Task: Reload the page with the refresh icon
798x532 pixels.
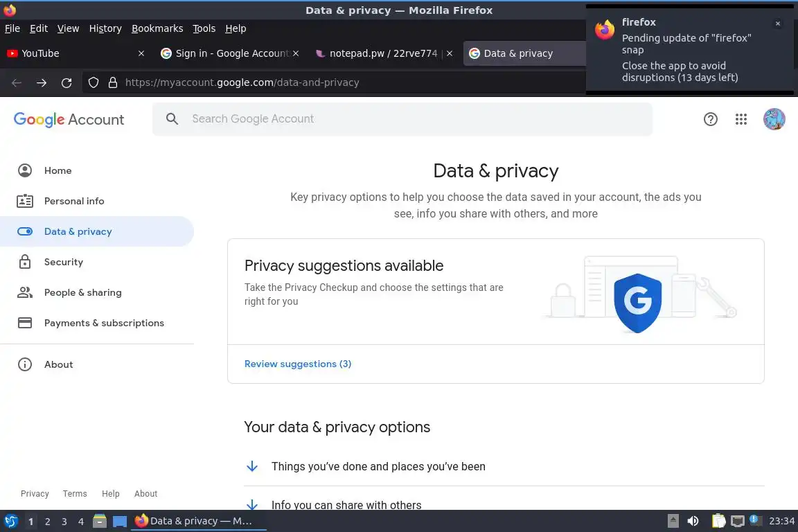Action: [66, 82]
